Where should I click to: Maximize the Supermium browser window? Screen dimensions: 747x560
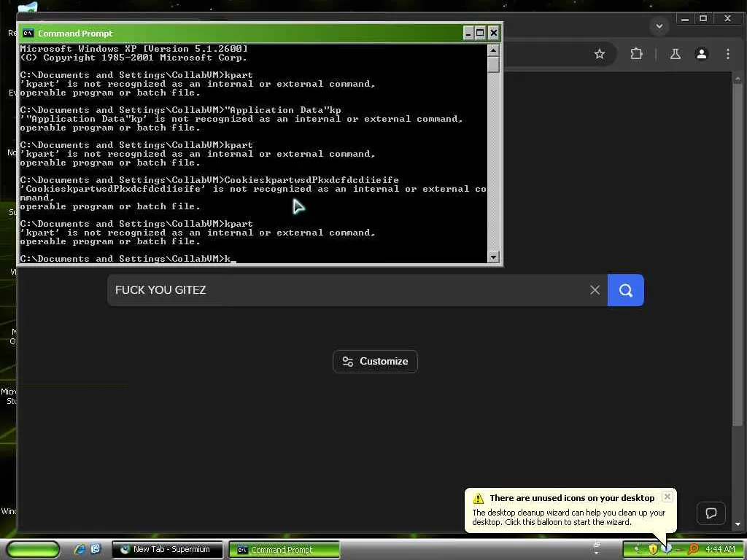tap(703, 19)
